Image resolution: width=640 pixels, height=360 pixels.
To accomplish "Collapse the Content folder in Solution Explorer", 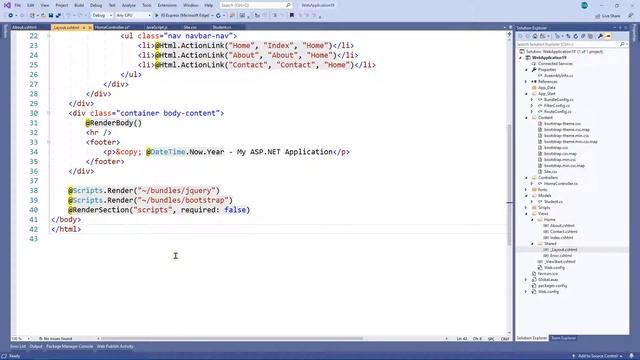I will coord(526,118).
